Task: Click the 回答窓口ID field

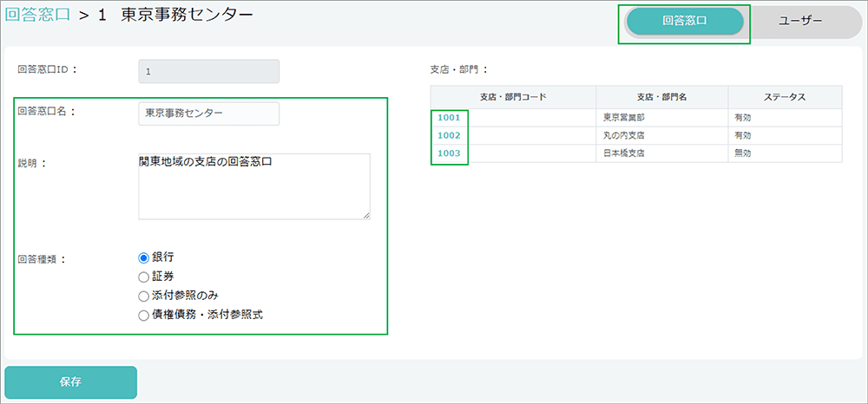Action: pyautogui.click(x=208, y=71)
